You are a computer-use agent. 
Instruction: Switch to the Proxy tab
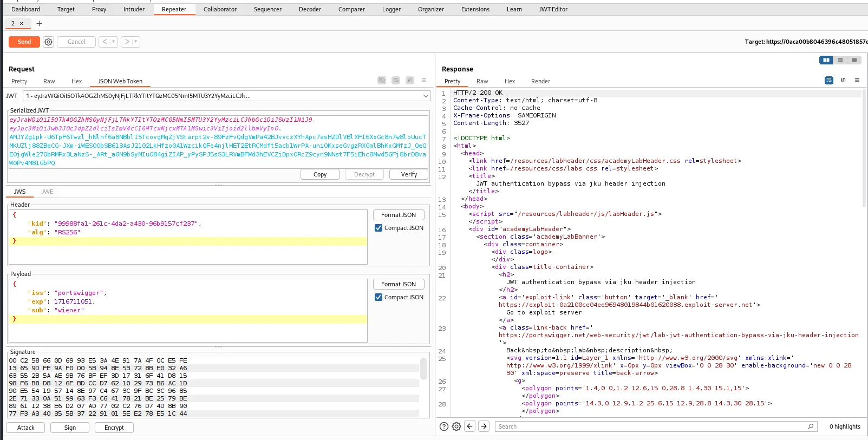point(99,9)
